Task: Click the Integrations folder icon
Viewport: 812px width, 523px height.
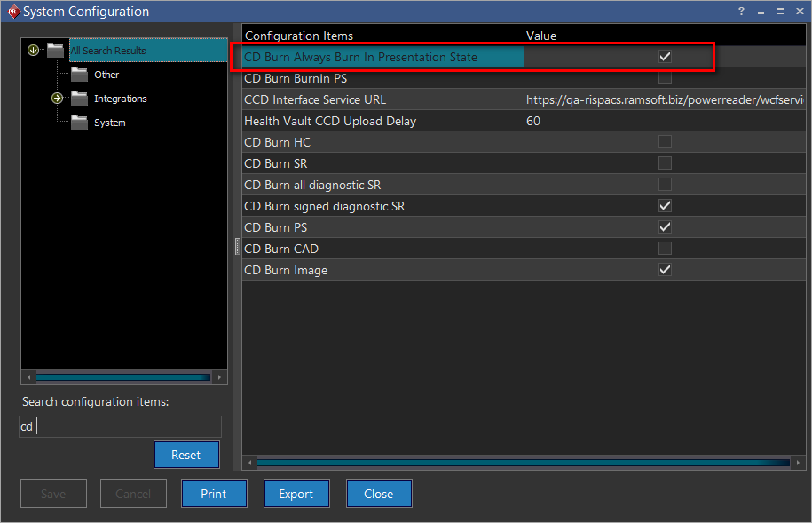Action: click(x=80, y=99)
